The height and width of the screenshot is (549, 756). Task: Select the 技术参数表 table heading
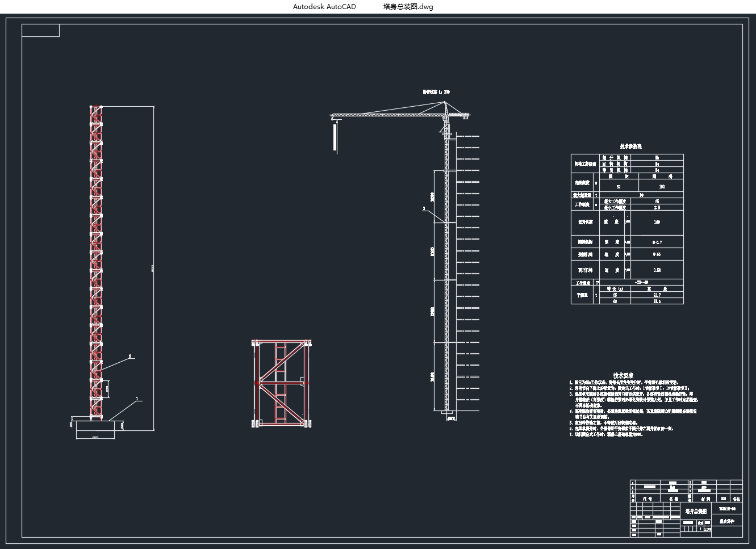(630, 146)
